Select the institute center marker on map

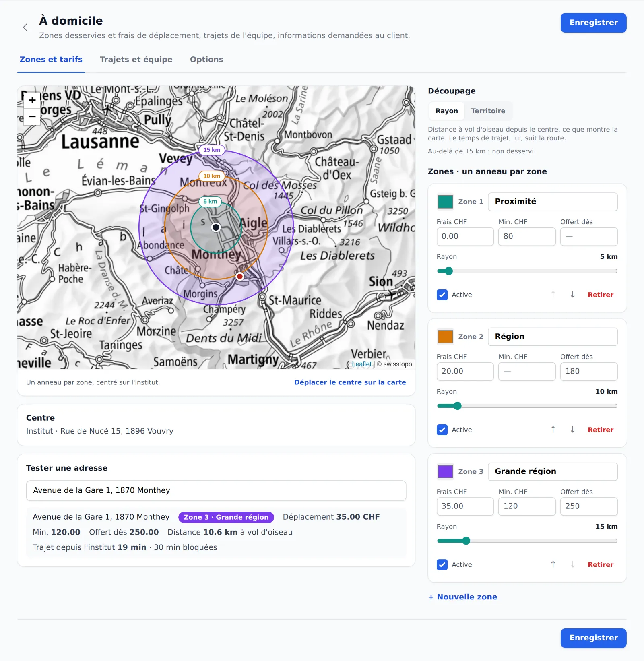pyautogui.click(x=216, y=227)
